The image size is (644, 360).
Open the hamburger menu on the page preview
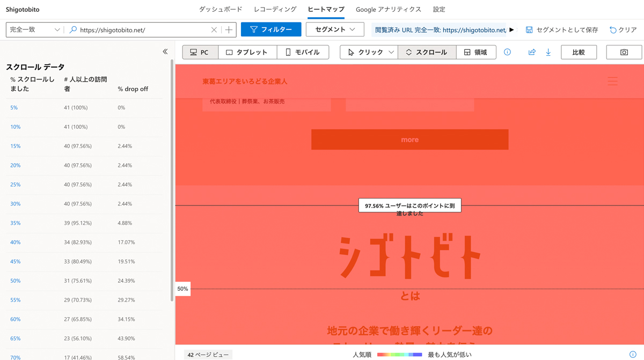pyautogui.click(x=612, y=81)
